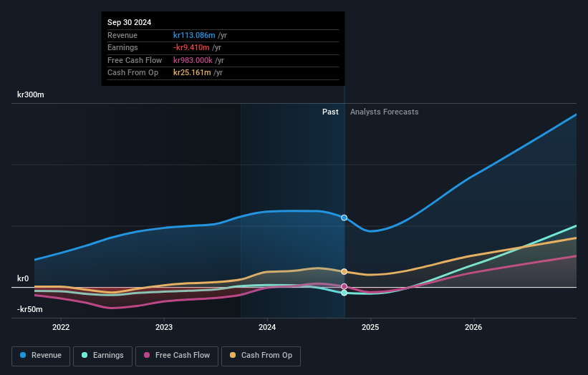Click the Analysts Forecasts label
This screenshot has height=375, width=588.
[385, 112]
